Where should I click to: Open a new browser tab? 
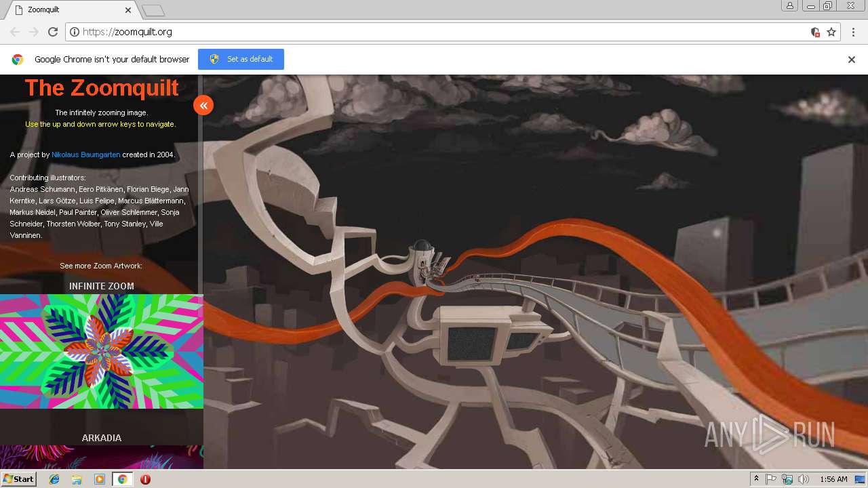[x=153, y=10]
